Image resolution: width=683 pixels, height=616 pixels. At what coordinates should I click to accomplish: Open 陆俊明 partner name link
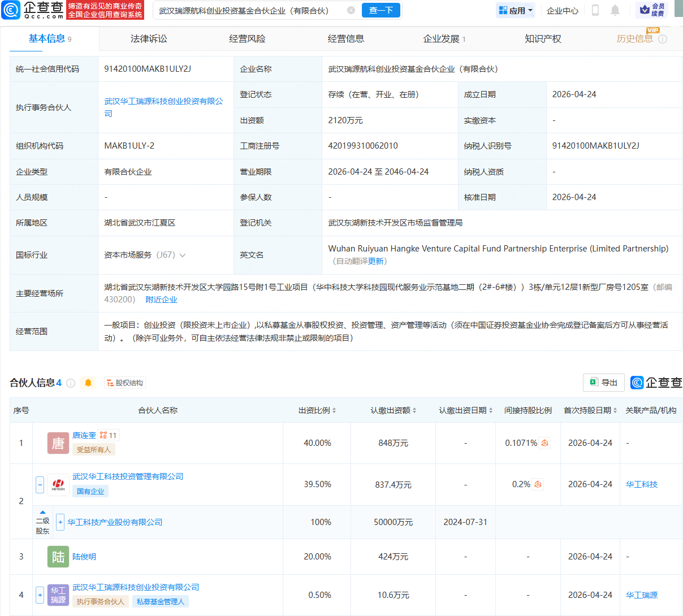click(84, 557)
